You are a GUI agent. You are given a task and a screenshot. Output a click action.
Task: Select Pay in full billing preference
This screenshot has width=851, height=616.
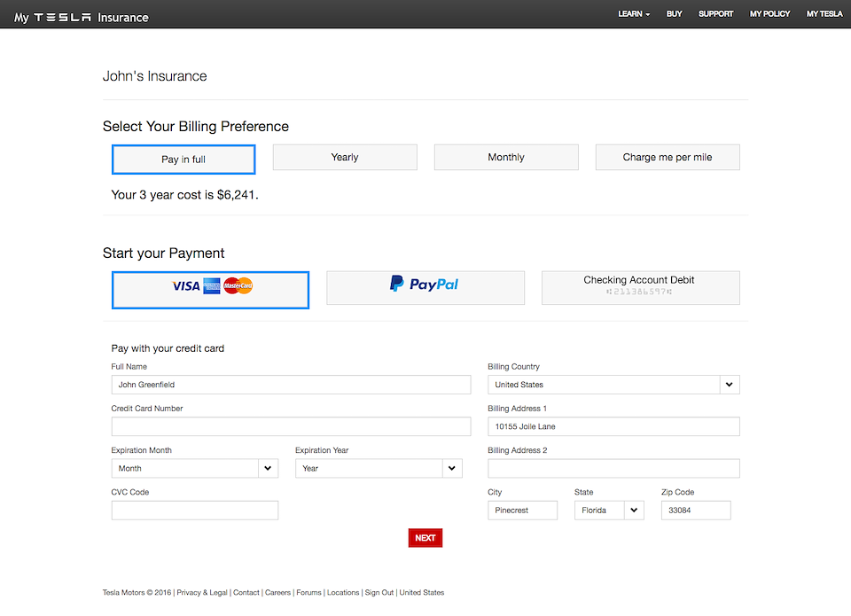click(183, 160)
